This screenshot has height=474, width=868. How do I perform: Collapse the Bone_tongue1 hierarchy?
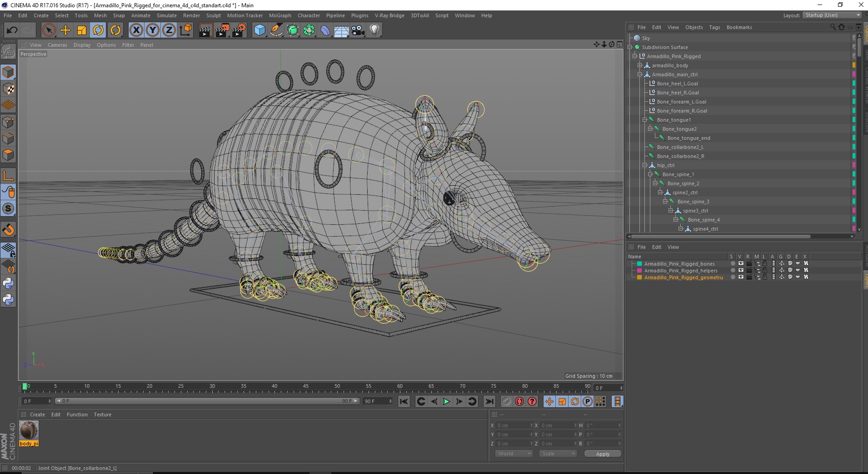[645, 120]
